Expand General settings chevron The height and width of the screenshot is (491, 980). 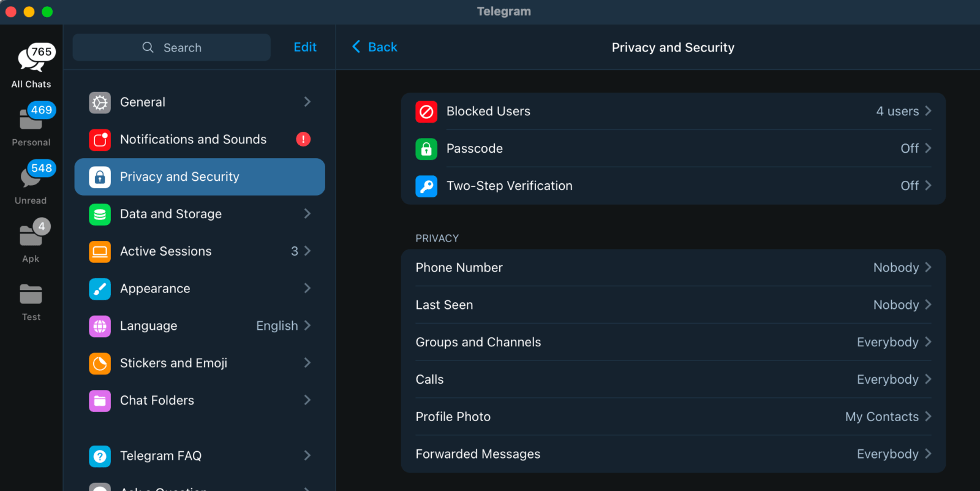point(307,102)
